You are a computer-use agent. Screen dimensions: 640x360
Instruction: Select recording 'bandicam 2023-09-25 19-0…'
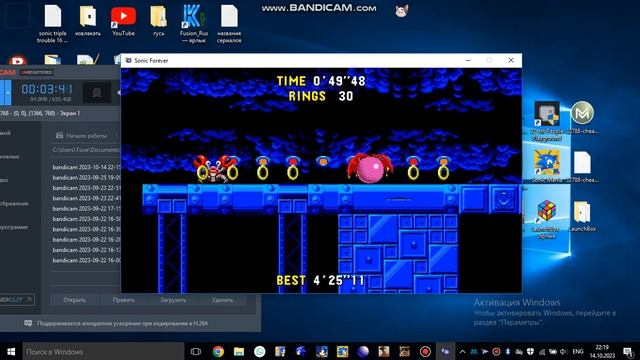[x=86, y=178]
